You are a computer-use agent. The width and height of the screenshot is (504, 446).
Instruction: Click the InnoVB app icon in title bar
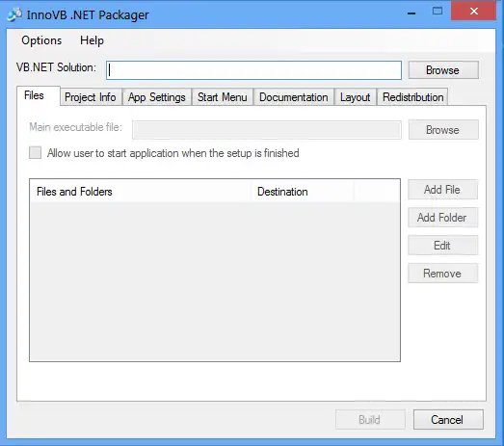pyautogui.click(x=14, y=14)
